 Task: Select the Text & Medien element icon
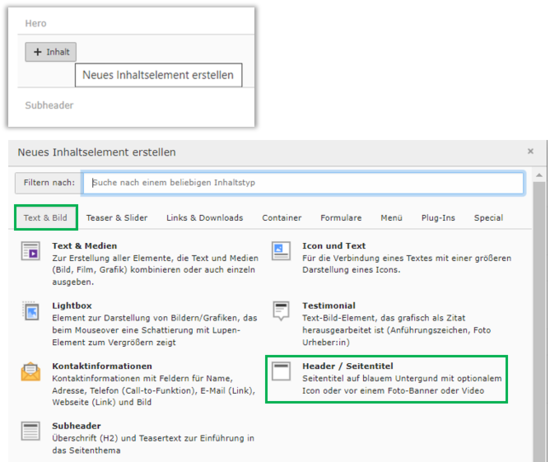click(x=31, y=251)
